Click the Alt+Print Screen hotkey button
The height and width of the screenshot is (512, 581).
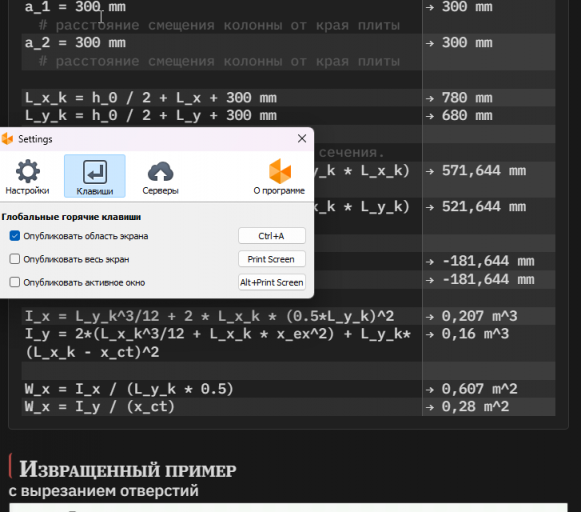point(272,282)
